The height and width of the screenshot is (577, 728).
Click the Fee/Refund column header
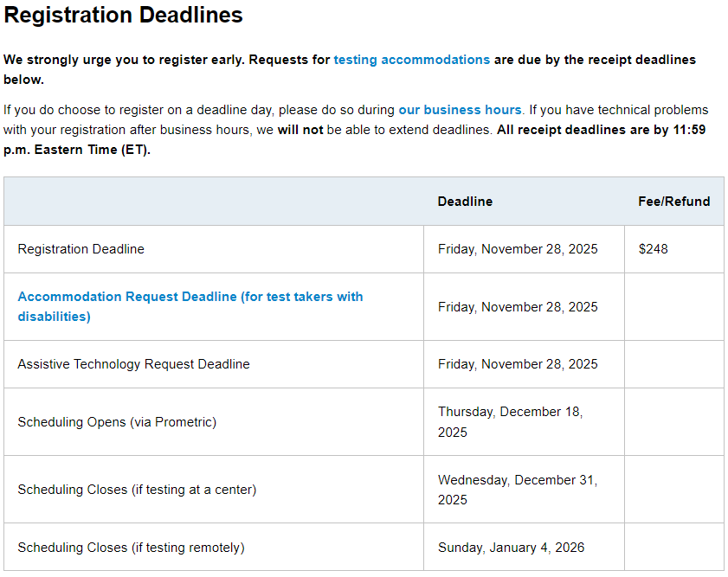(x=673, y=202)
